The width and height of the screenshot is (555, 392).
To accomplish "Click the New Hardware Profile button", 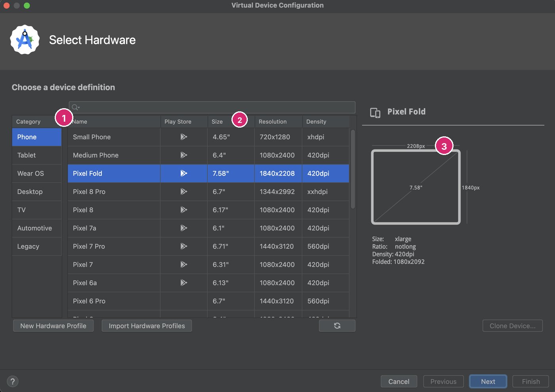I will (x=54, y=326).
